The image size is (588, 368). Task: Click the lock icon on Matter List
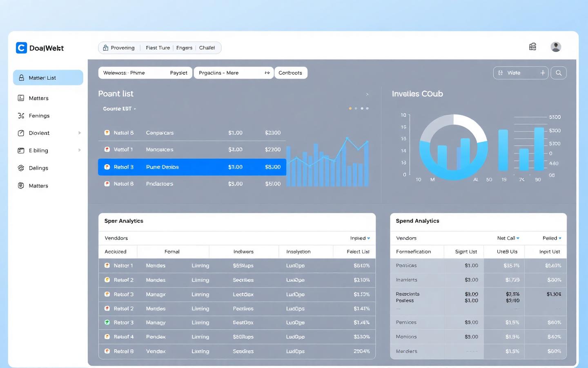[x=21, y=78]
